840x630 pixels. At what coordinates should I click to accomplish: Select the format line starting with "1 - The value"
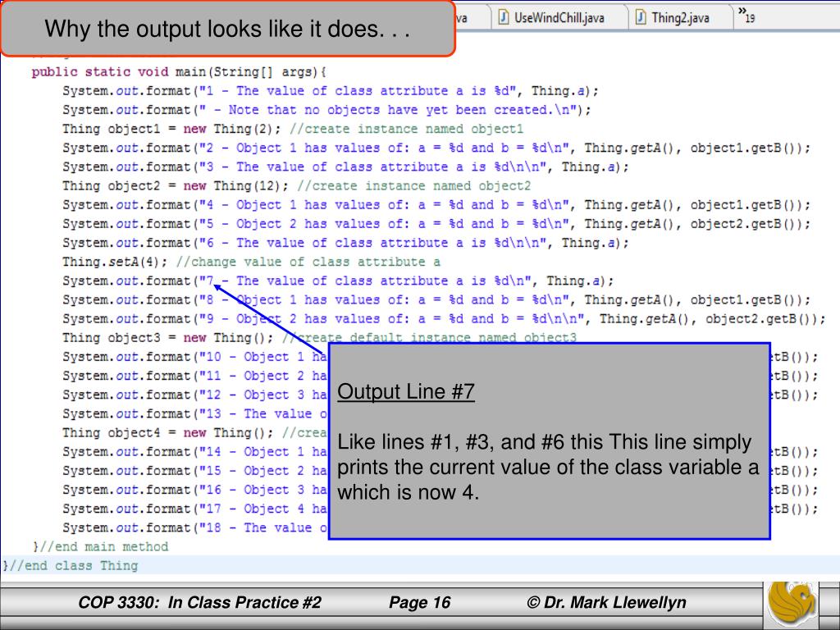pyautogui.click(x=330, y=91)
